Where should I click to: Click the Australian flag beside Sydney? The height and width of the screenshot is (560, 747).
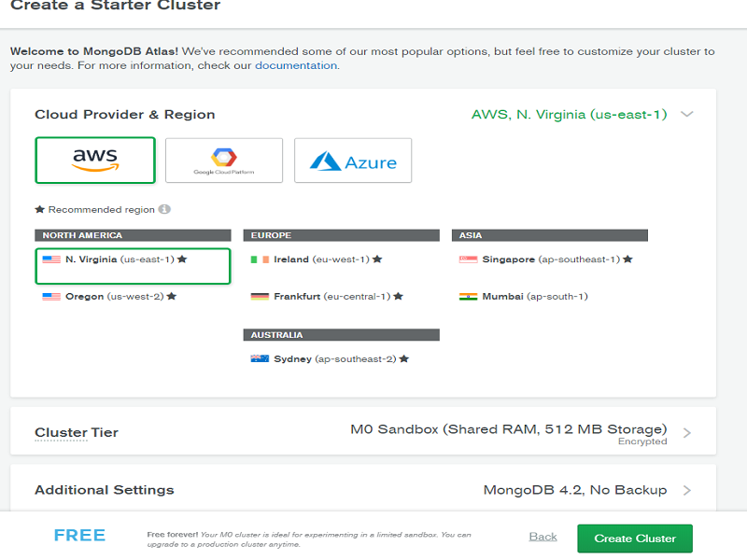(x=260, y=358)
